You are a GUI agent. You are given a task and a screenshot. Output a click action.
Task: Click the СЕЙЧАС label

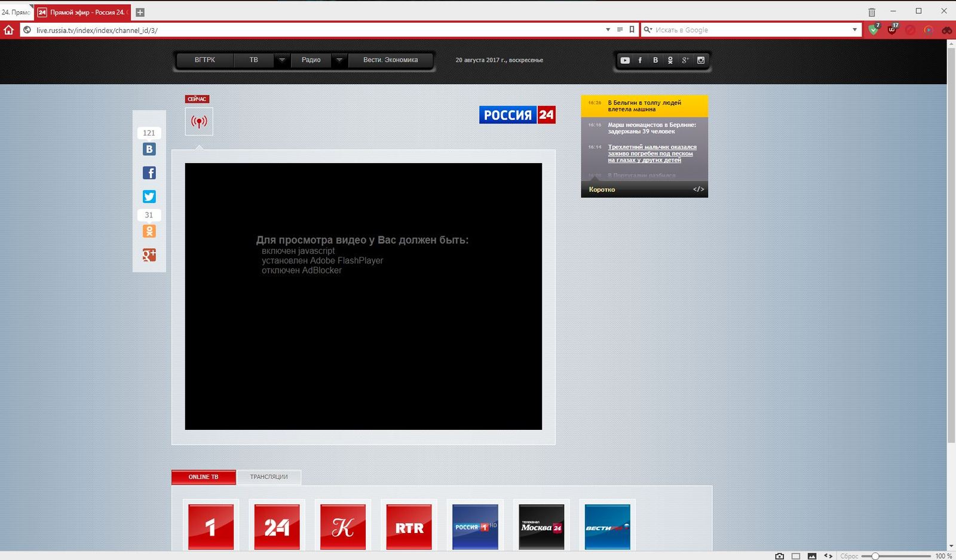click(x=197, y=99)
